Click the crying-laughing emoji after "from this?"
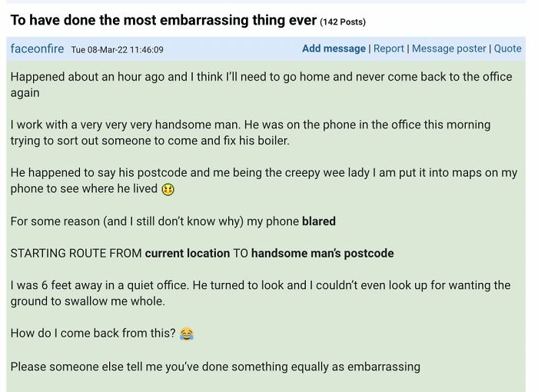 [x=186, y=334]
